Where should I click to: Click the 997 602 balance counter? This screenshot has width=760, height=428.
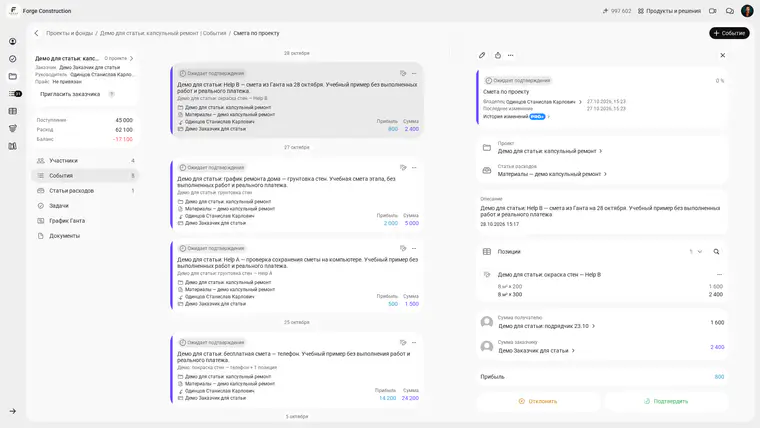[617, 11]
